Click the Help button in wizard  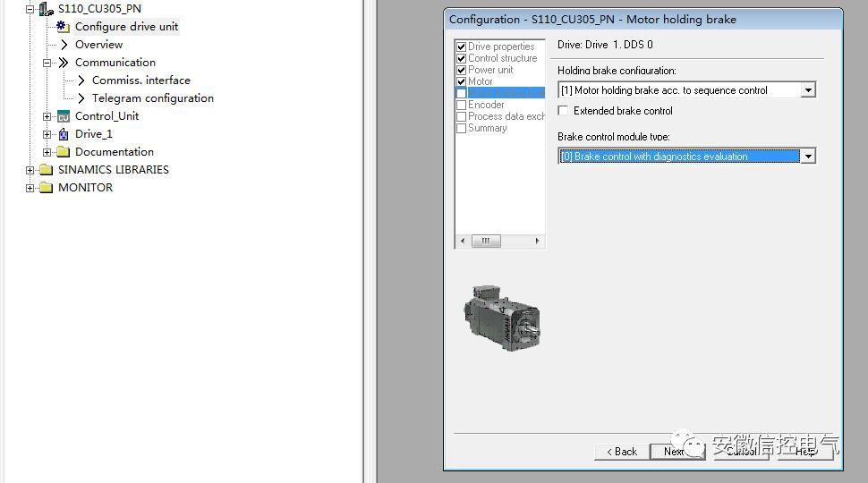point(805,452)
